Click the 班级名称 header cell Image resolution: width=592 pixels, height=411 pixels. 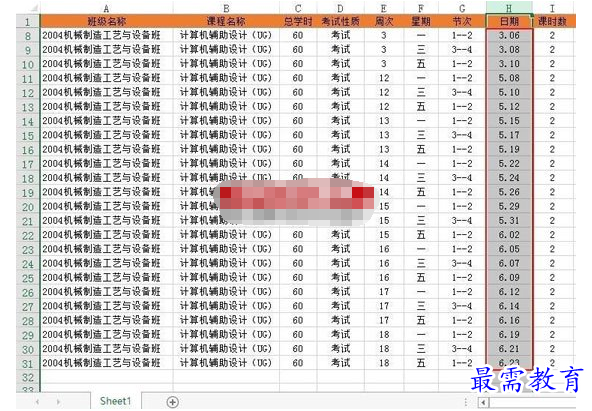(x=106, y=22)
